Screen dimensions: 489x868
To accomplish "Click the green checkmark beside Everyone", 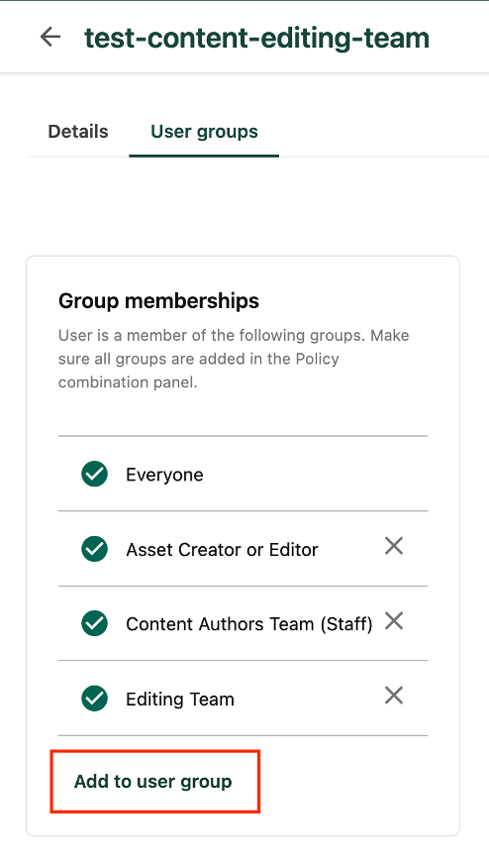I will tap(95, 475).
